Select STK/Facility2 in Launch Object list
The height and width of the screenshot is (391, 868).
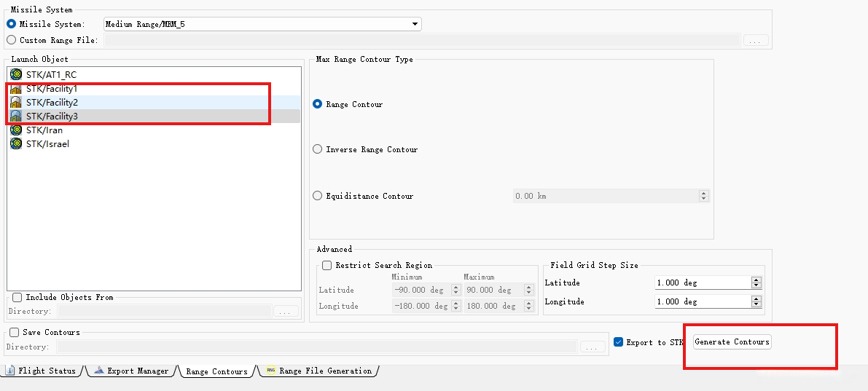(x=154, y=103)
